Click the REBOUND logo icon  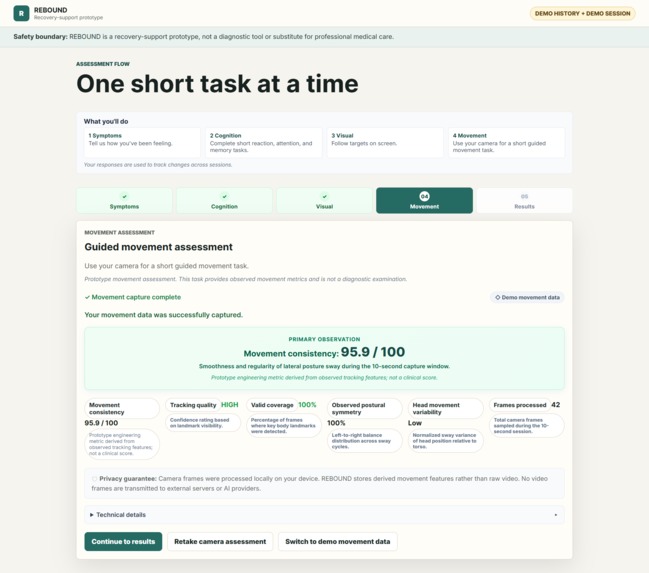point(21,13)
